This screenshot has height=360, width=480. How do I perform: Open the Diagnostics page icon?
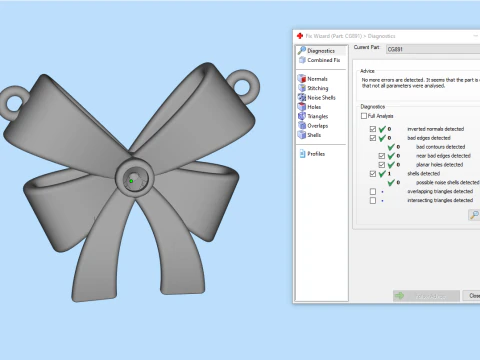pyautogui.click(x=302, y=50)
